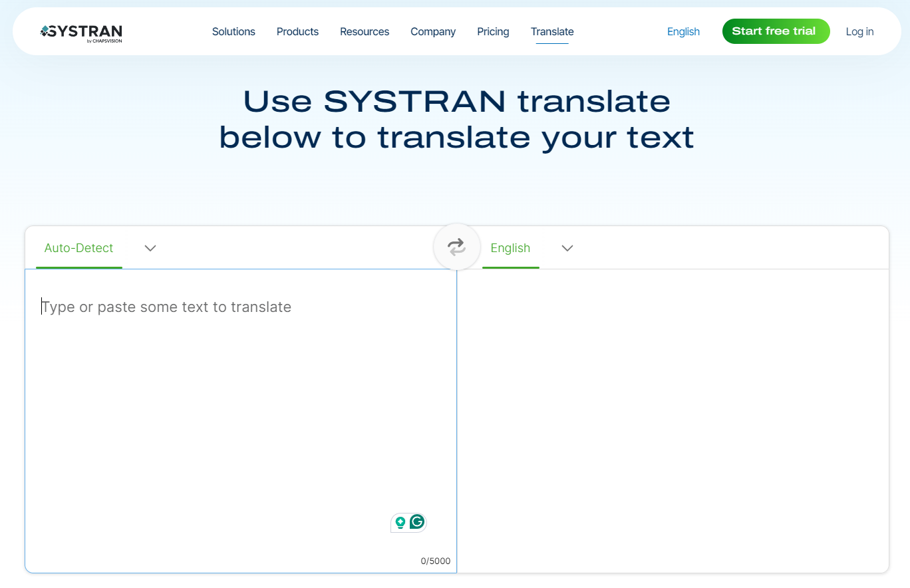The image size is (910, 588).
Task: Open the Products menu
Action: coord(297,32)
